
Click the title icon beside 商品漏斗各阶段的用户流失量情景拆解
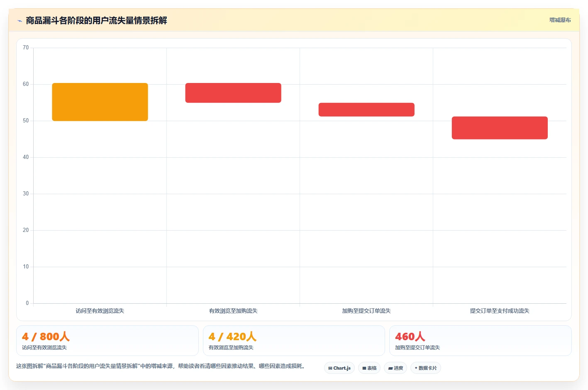point(20,21)
